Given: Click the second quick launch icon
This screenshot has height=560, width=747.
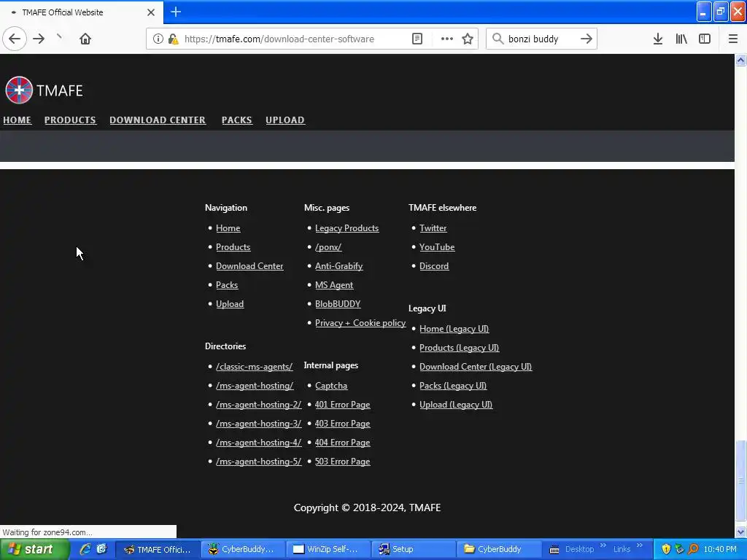Looking at the screenshot, I should 101,549.
